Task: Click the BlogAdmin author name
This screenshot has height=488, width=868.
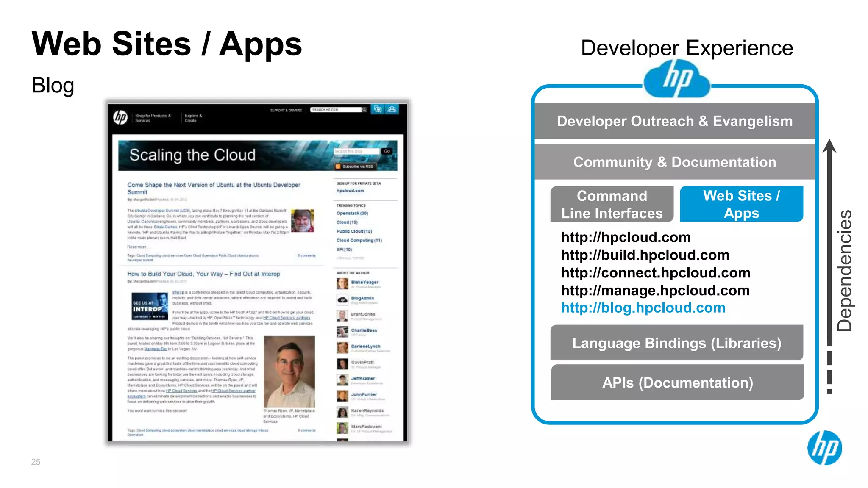Action: tap(362, 298)
